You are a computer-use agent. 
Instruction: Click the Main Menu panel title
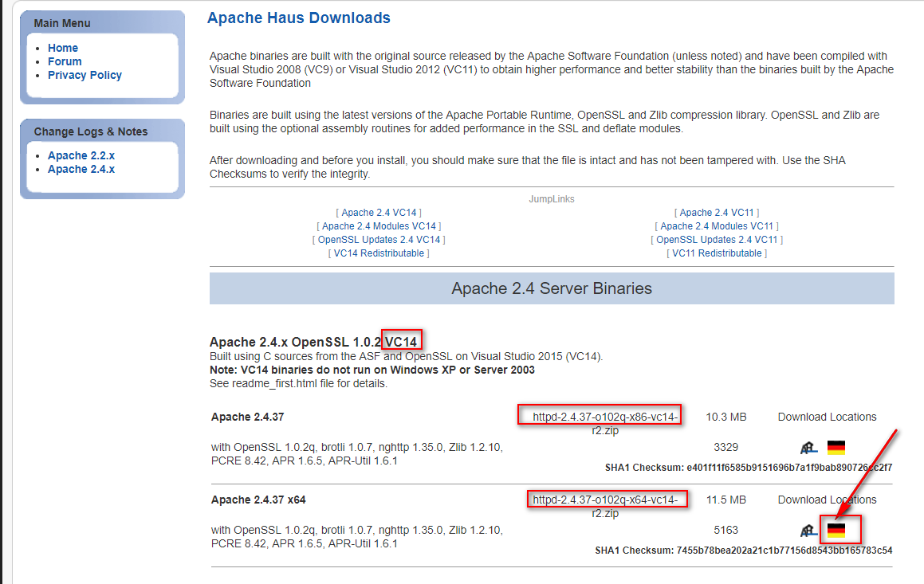(x=62, y=24)
